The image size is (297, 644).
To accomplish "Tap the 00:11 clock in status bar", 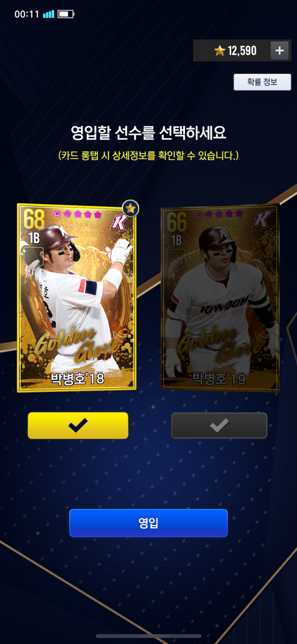I will tap(26, 14).
